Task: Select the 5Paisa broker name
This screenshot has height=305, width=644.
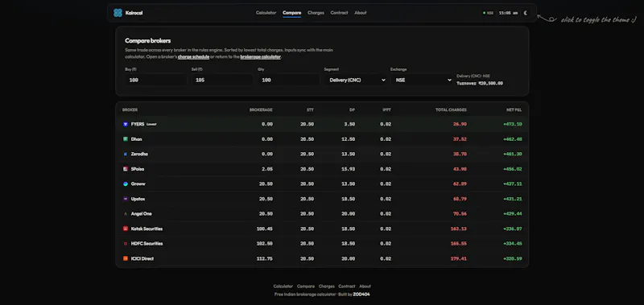Action: click(138, 169)
